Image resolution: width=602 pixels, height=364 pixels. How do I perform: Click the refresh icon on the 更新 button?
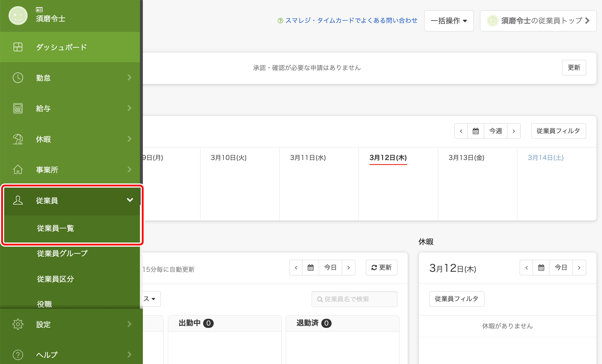point(374,267)
